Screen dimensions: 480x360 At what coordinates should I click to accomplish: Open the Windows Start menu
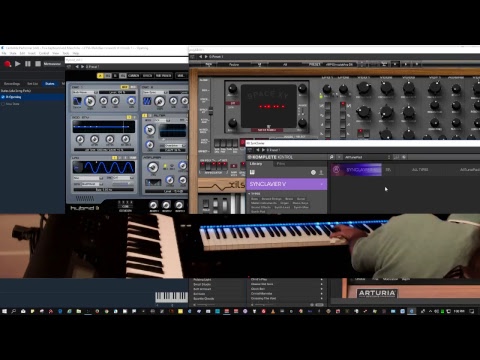coord(4,311)
